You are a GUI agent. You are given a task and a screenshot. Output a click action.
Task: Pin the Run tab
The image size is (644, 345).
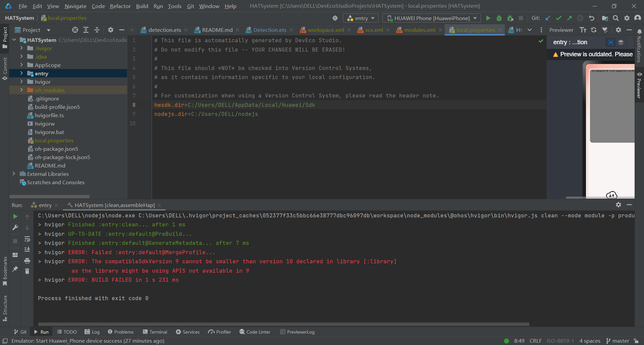[x=15, y=269]
